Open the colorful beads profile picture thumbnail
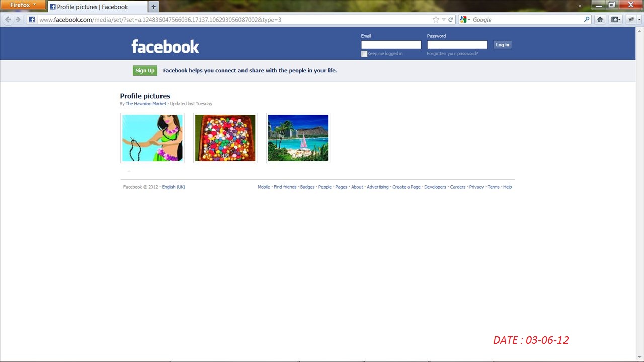644x362 pixels. pos(225,138)
